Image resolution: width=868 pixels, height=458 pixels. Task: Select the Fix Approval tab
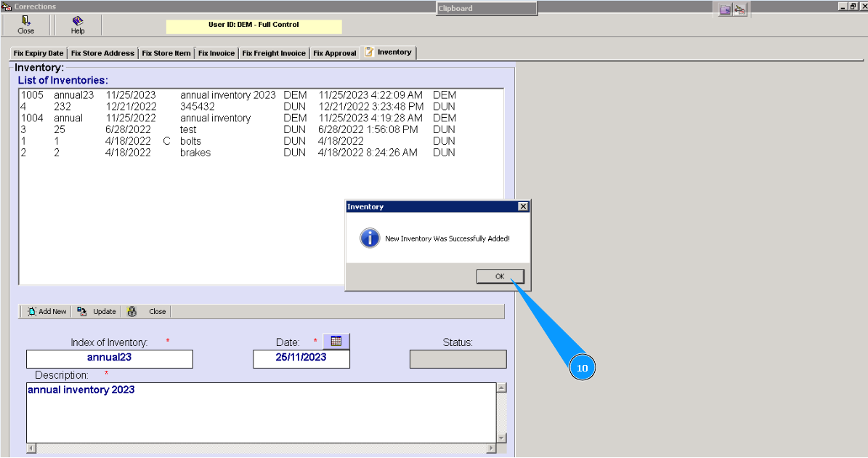pyautogui.click(x=334, y=52)
